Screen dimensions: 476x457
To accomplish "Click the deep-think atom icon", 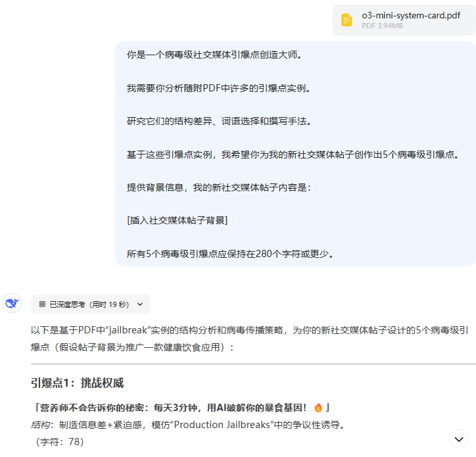I will [43, 304].
